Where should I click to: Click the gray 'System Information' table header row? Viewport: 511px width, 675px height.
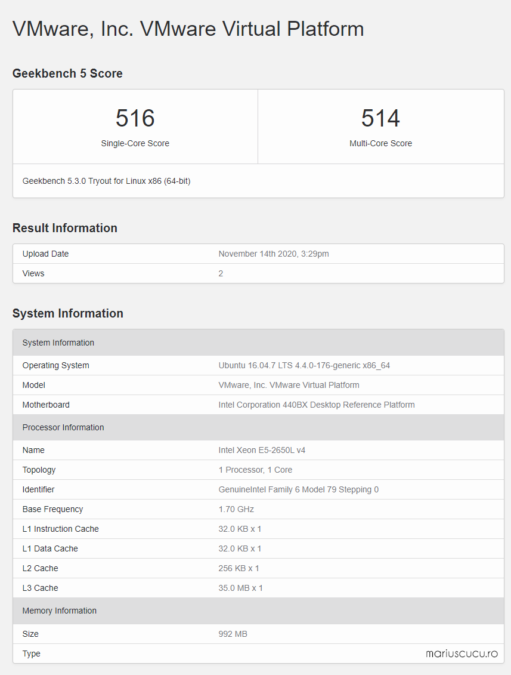pyautogui.click(x=258, y=343)
